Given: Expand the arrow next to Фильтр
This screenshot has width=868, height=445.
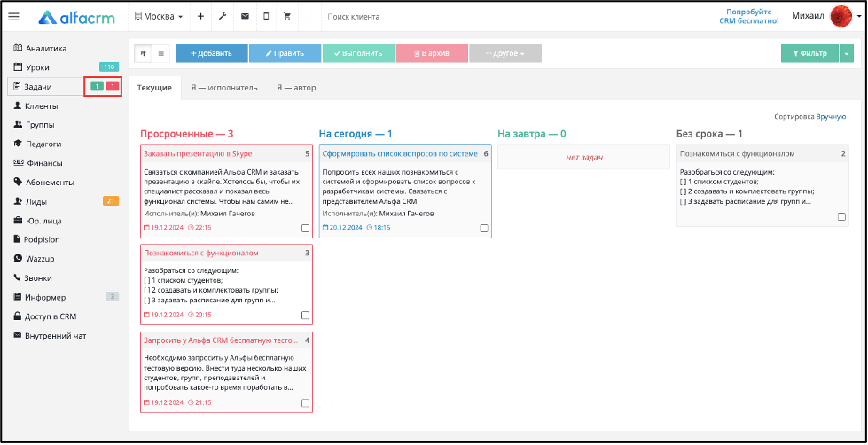Looking at the screenshot, I should [x=847, y=54].
